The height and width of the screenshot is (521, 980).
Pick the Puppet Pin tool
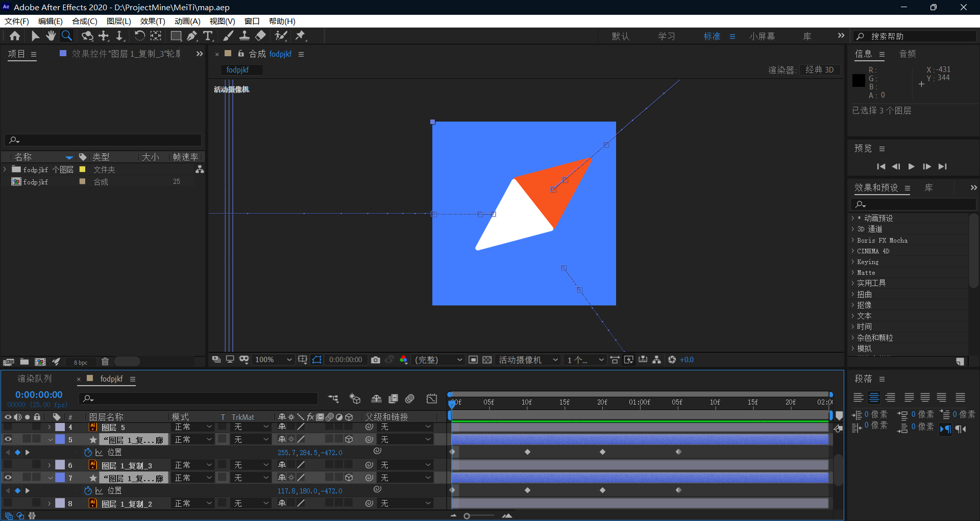(x=301, y=36)
